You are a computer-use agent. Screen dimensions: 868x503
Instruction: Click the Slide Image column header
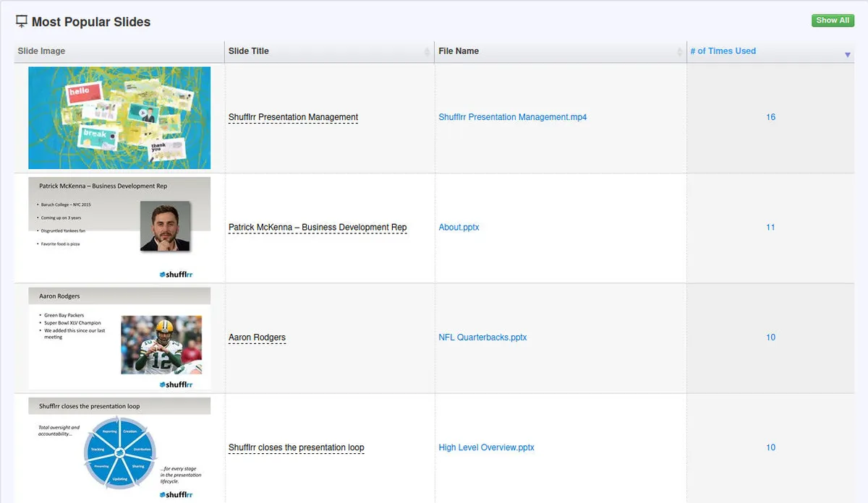coord(119,51)
